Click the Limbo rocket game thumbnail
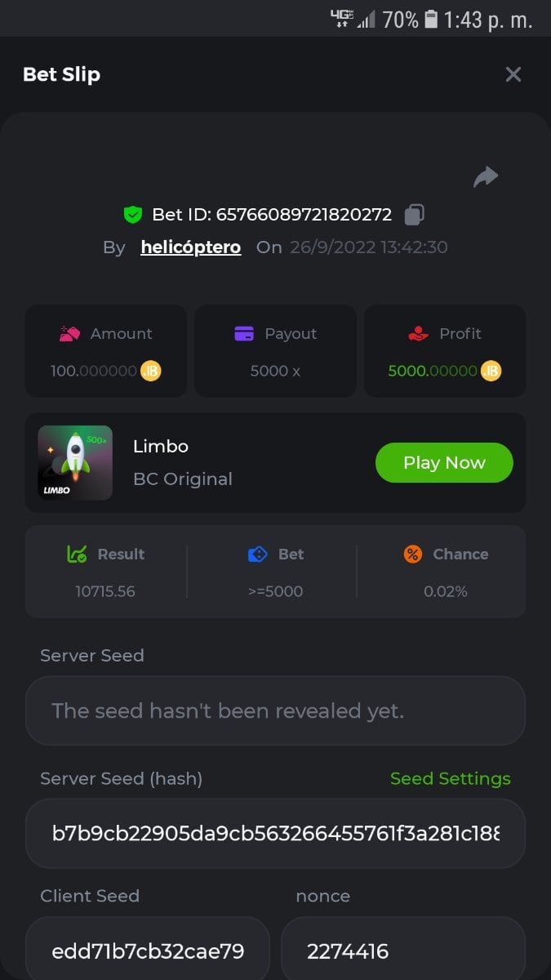 click(x=75, y=462)
